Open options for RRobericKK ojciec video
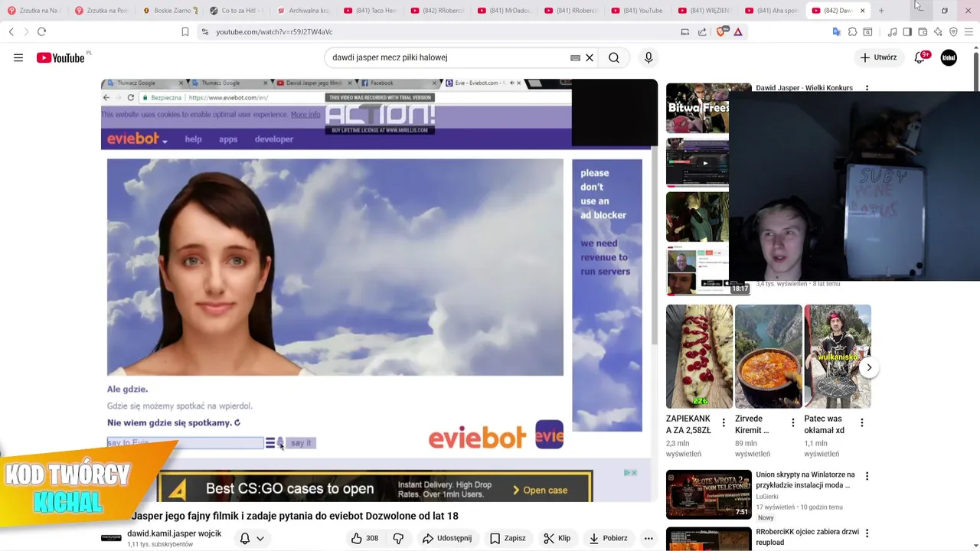Screen dimensions: 980x551 point(867,533)
